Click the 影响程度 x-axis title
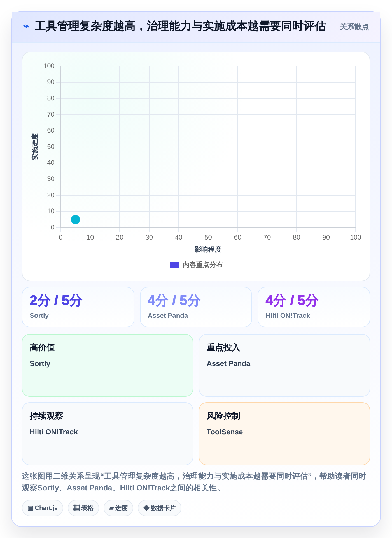The height and width of the screenshot is (538, 392). coord(208,249)
